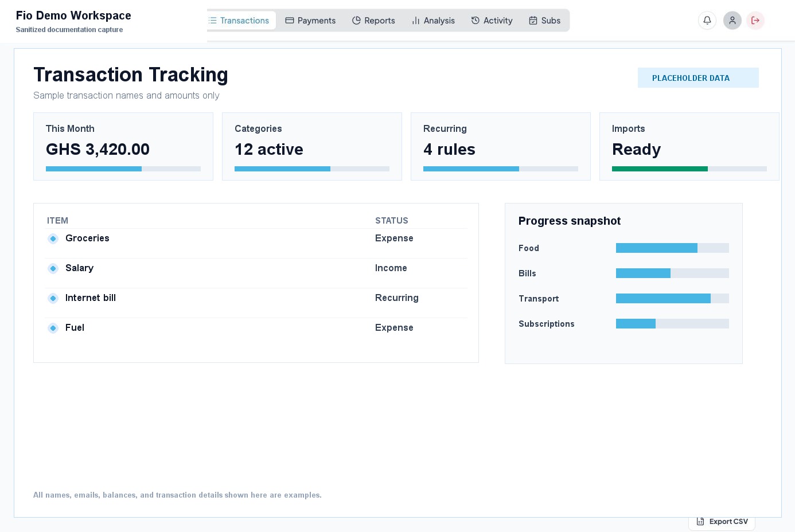Open the notifications bell icon
Screen dimensions: 795x532
click(x=707, y=21)
